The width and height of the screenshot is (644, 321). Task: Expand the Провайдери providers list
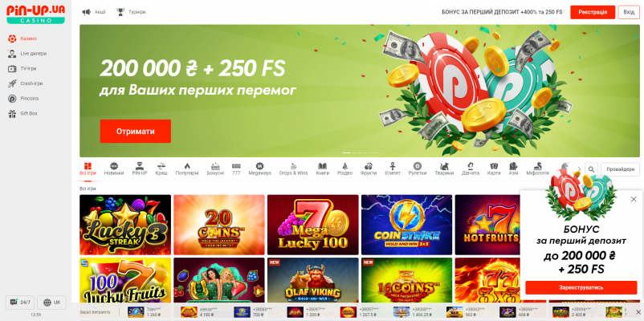point(620,169)
